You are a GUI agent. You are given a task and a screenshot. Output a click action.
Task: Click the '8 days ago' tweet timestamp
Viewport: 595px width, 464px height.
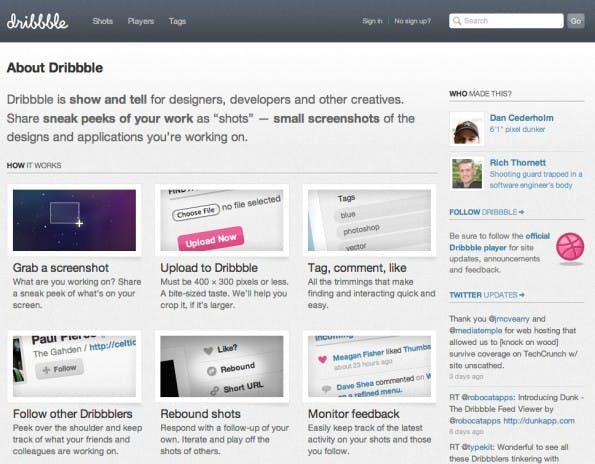pyautogui.click(x=466, y=432)
